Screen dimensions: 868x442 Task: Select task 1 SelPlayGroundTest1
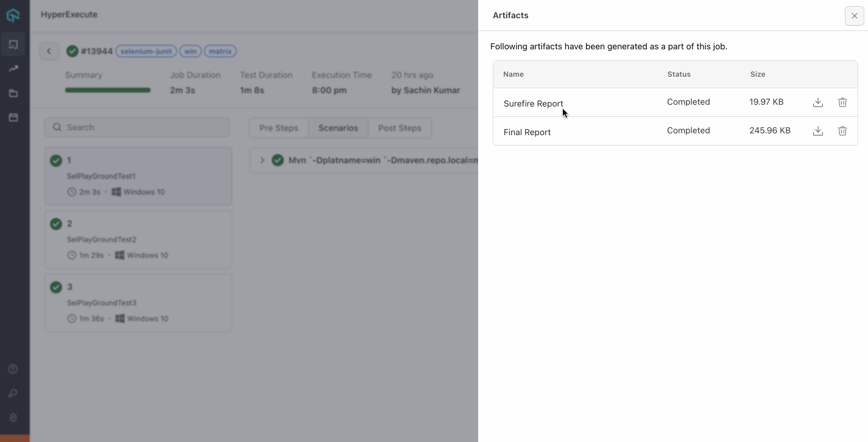(138, 176)
